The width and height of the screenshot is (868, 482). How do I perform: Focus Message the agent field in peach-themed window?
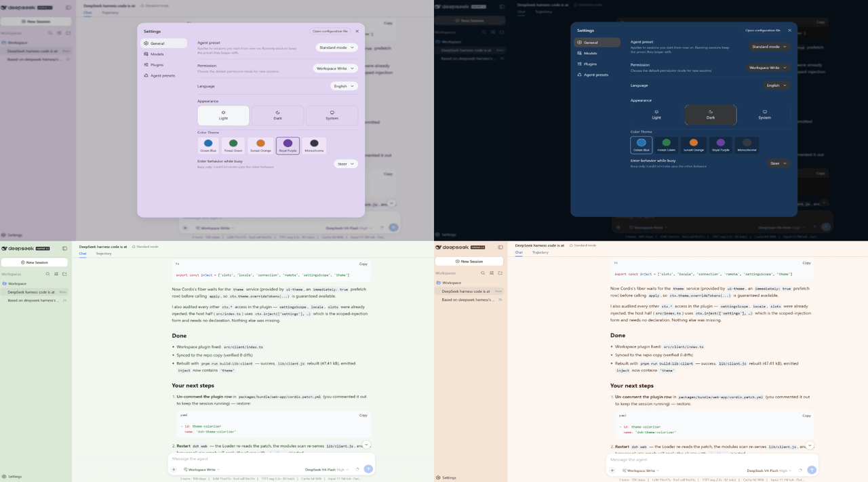(x=712, y=460)
